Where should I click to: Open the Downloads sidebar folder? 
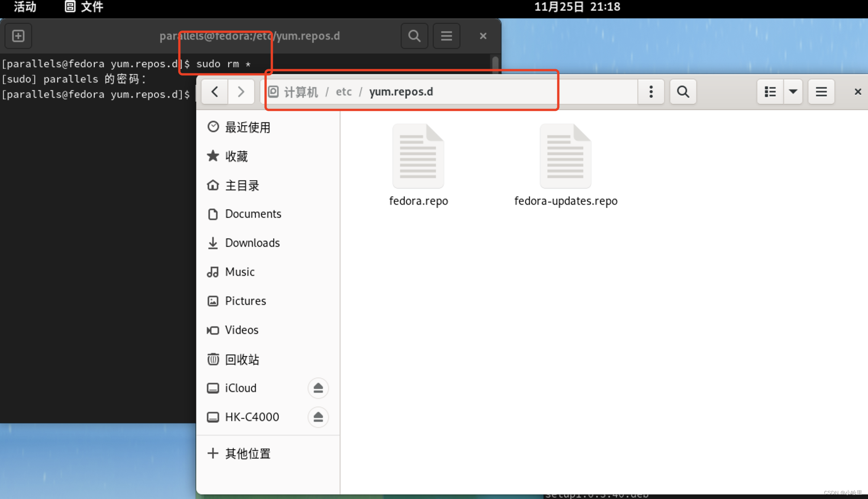(252, 243)
